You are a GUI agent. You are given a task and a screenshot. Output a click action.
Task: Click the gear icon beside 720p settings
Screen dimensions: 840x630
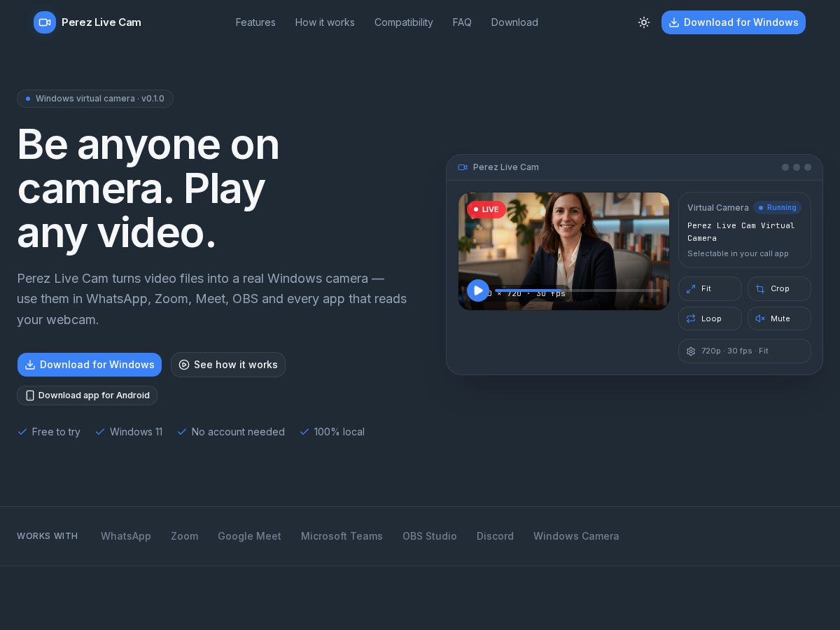pos(691,351)
